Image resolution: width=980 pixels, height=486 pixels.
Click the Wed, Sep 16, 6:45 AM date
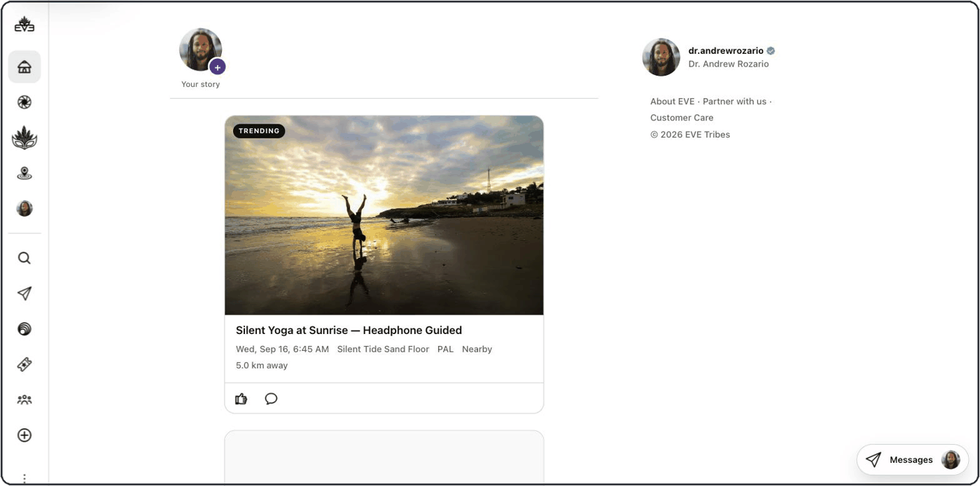click(282, 349)
